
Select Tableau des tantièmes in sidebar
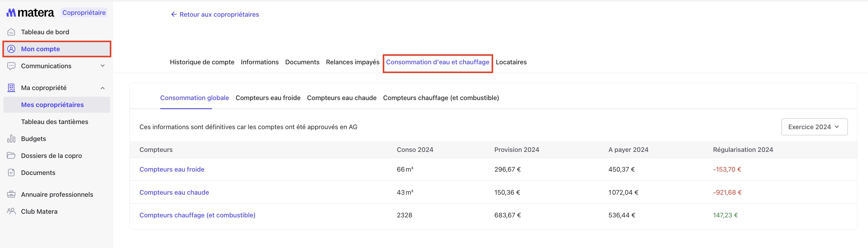[55, 122]
